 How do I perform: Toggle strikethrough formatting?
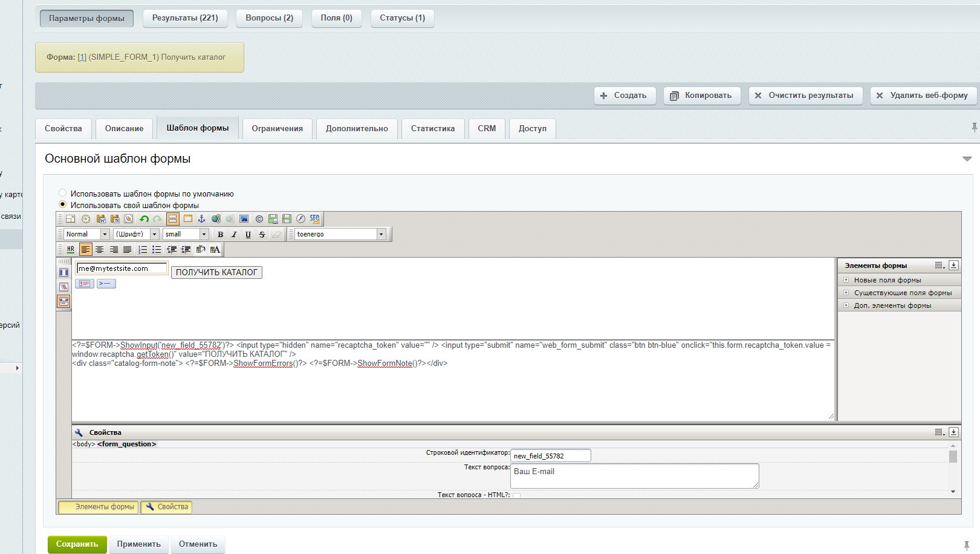click(262, 234)
